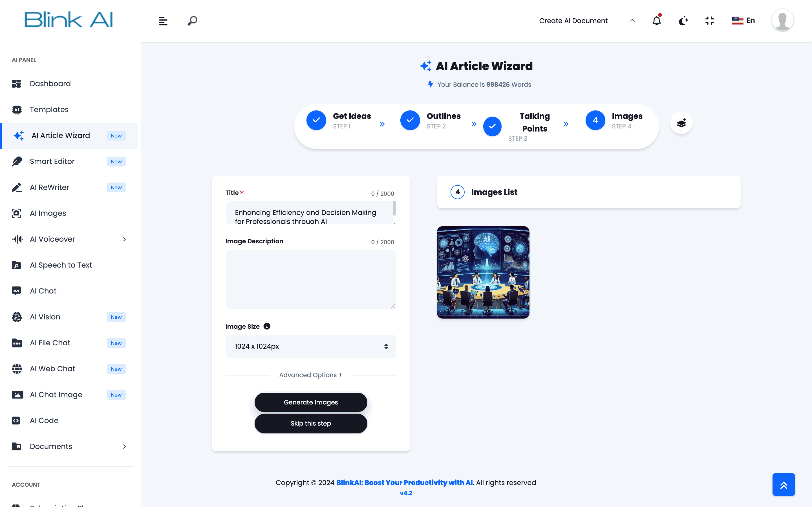The height and width of the screenshot is (507, 812).
Task: Jump to top with the double-chevron button
Action: pyautogui.click(x=784, y=484)
